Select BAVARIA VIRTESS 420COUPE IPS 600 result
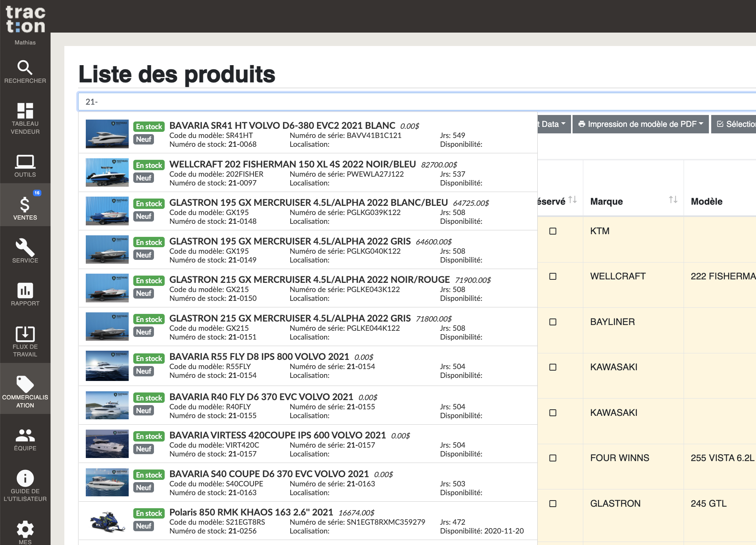 (x=308, y=444)
